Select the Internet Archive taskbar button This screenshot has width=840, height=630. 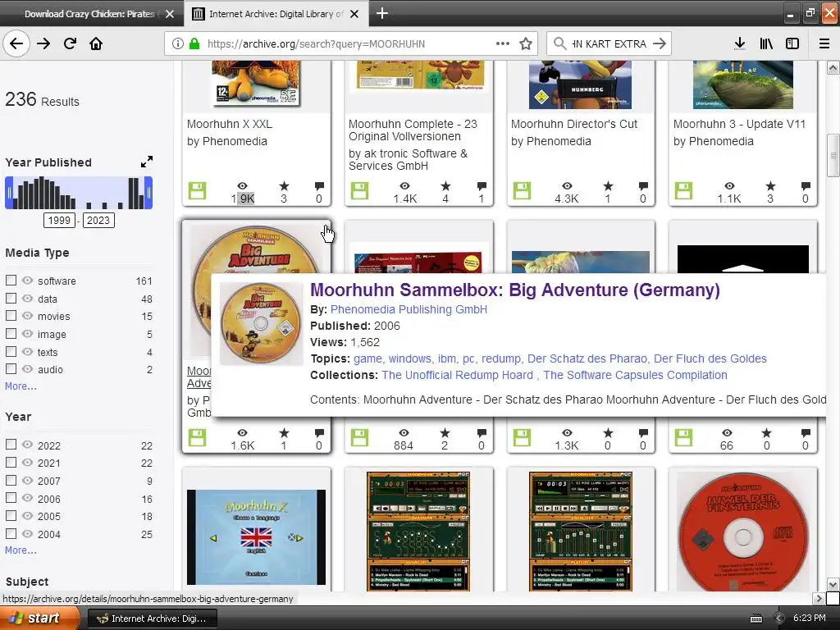pyautogui.click(x=152, y=619)
